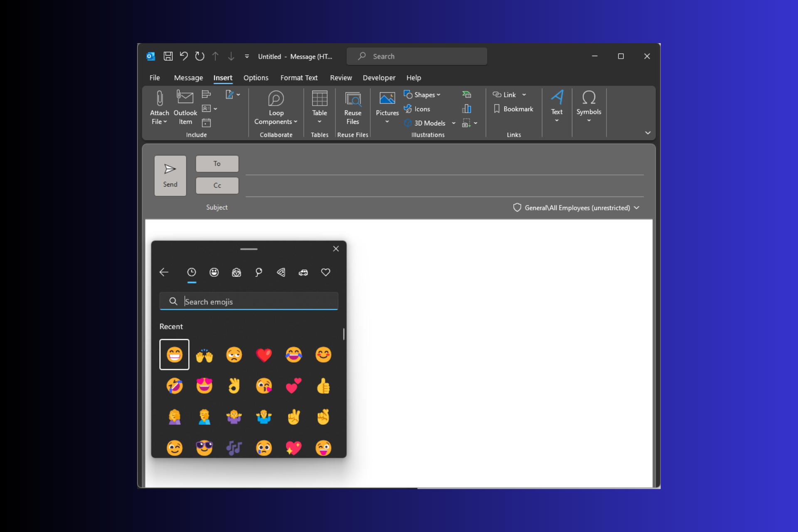Open the Shapes gallery

click(422, 95)
